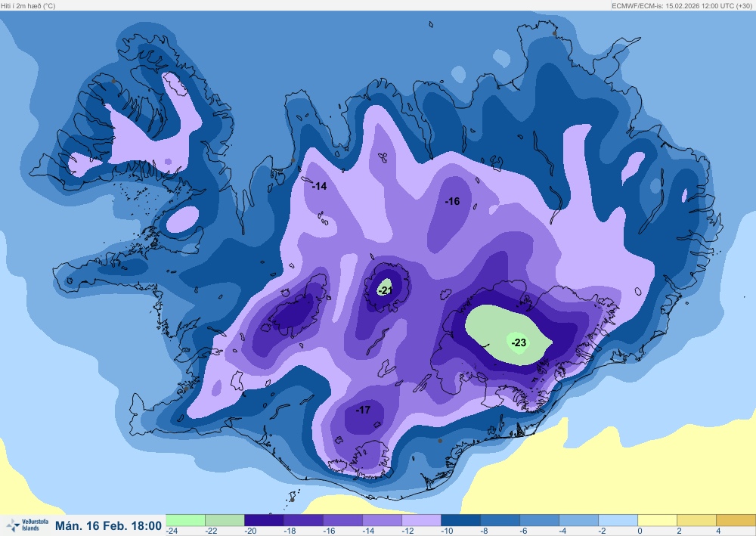Click the Veðurstofa Íslands logo
Image resolution: width=756 pixels, height=536 pixels.
point(28,525)
